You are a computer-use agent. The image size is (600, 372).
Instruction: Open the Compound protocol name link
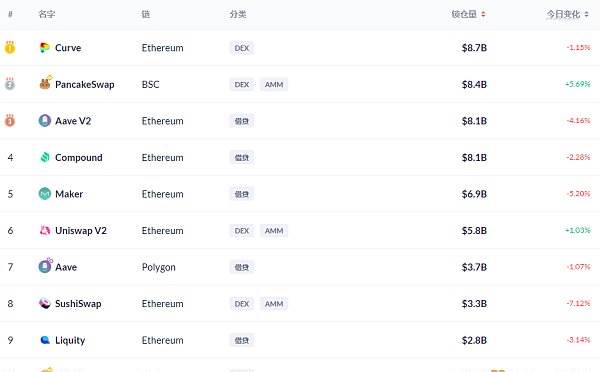79,158
